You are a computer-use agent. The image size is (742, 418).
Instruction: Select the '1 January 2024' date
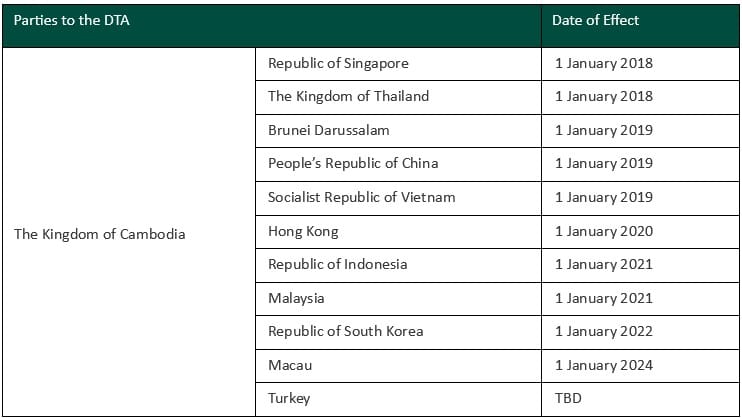[603, 365]
